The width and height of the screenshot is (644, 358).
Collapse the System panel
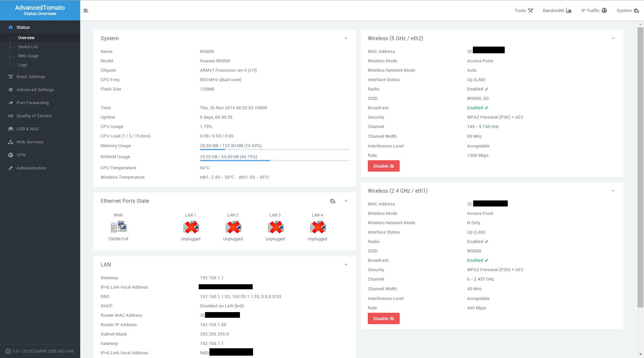pyautogui.click(x=346, y=38)
